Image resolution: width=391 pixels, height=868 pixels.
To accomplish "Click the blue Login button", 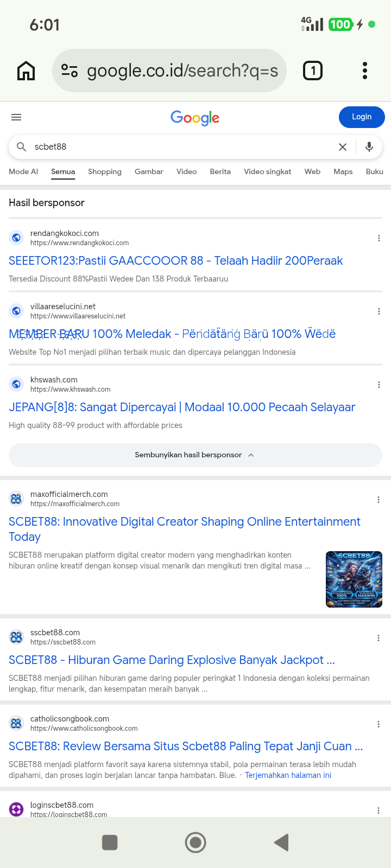I will (x=362, y=117).
